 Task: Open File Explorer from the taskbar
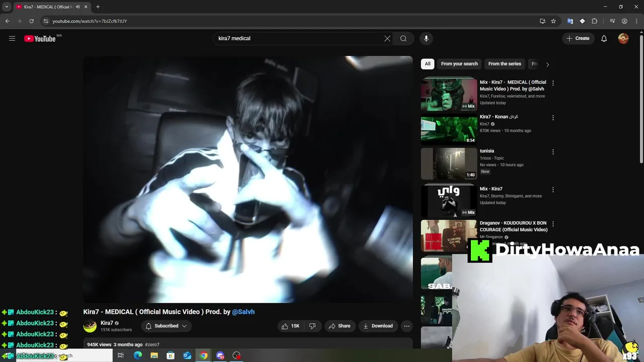click(x=154, y=355)
